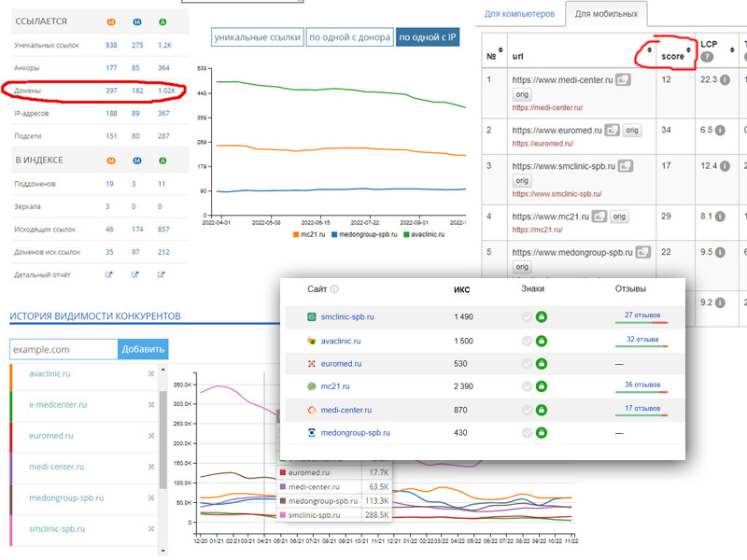Image resolution: width=747 pixels, height=560 pixels.
Task: Click gray checkmark icon in avaclinic.ru row
Action: coord(527,341)
